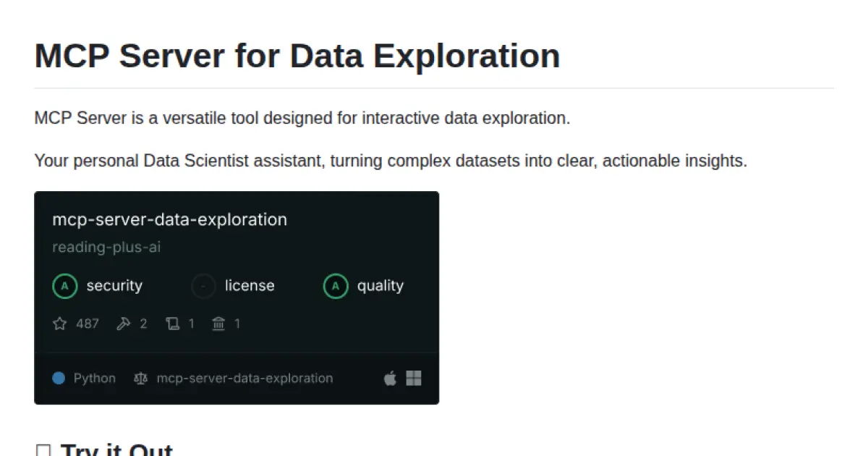Click the MCP Server for Data Exploration heading

(297, 56)
